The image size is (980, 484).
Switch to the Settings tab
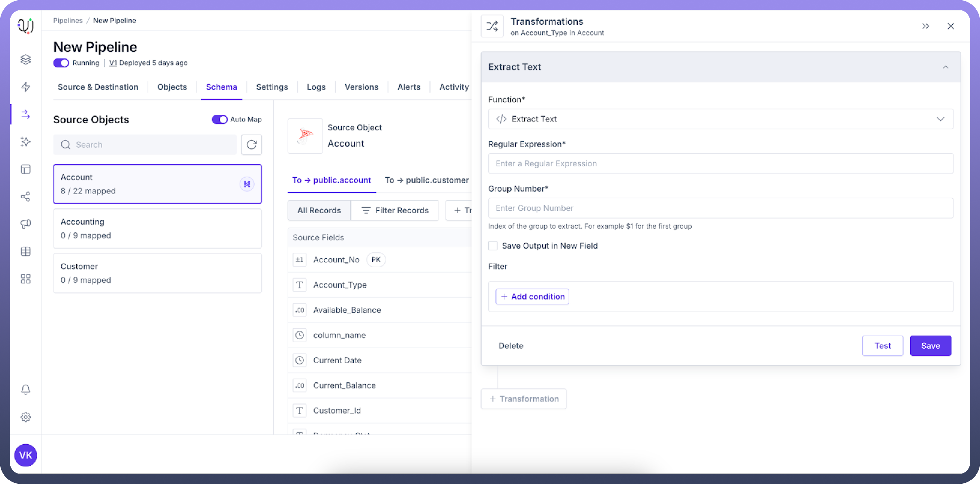tap(272, 87)
